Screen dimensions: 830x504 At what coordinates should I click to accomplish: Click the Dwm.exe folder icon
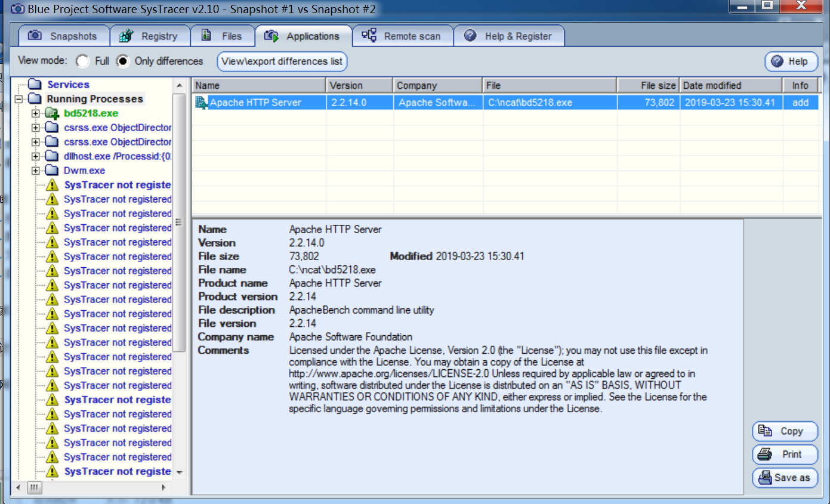[x=52, y=171]
